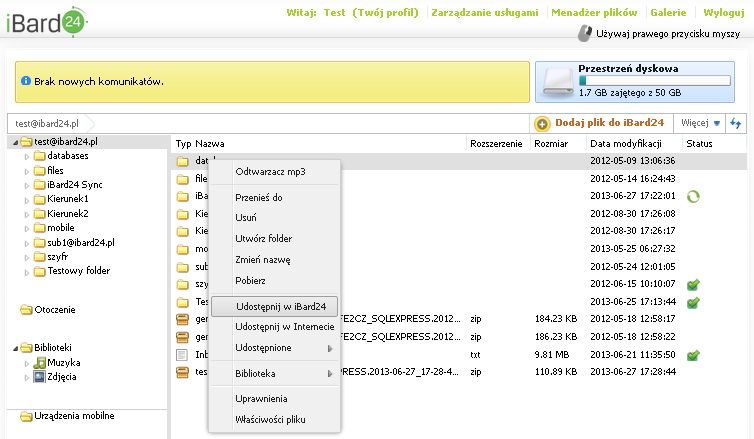The image size is (754, 439).
Task: Select sub1@ibard24.pl folder in tree
Action: (81, 243)
